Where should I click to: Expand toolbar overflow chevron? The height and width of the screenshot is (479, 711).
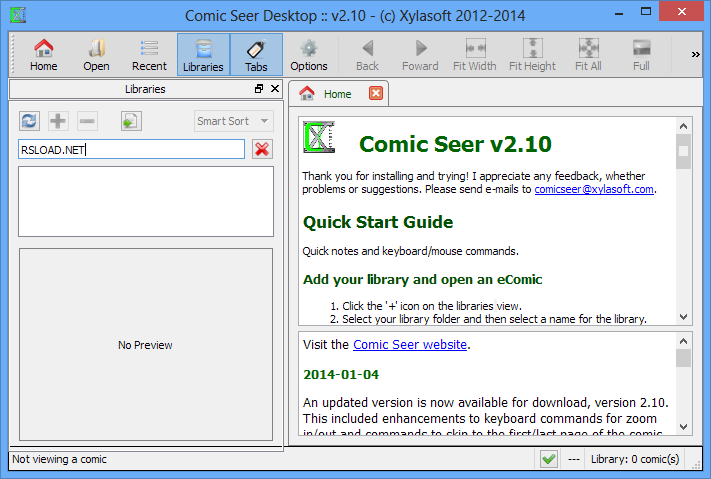pos(695,54)
